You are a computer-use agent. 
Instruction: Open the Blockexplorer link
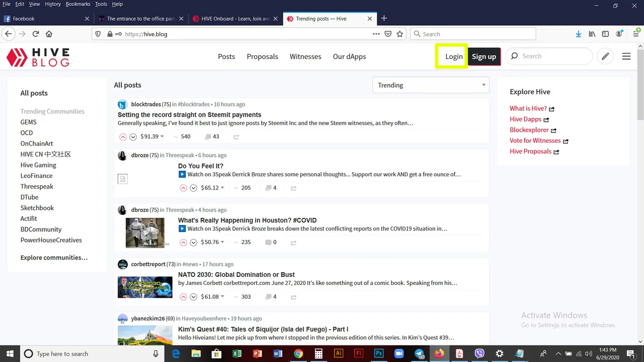coord(529,130)
